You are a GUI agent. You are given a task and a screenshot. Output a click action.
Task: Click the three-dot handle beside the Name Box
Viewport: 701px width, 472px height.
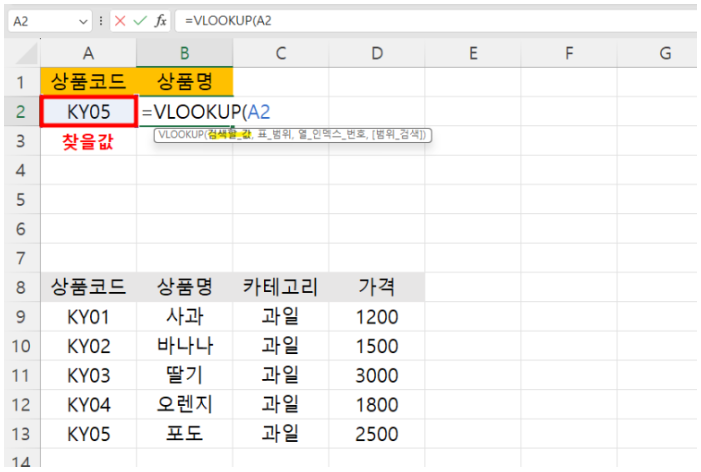[x=101, y=20]
